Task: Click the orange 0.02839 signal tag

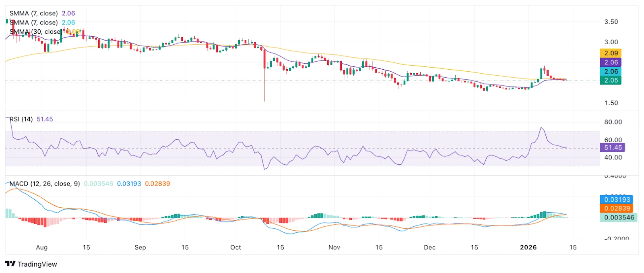Action: click(x=617, y=208)
